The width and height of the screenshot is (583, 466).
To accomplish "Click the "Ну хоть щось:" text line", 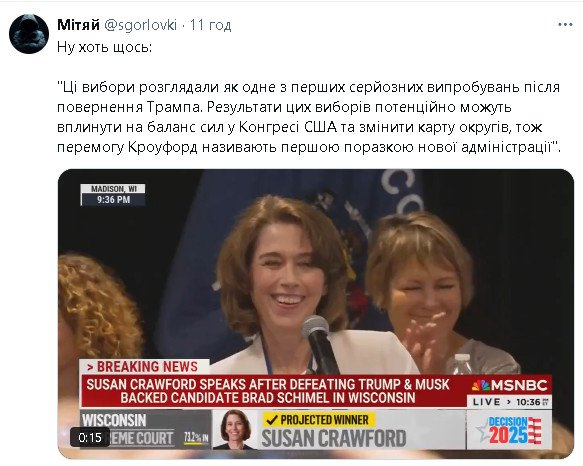I will pos(104,47).
